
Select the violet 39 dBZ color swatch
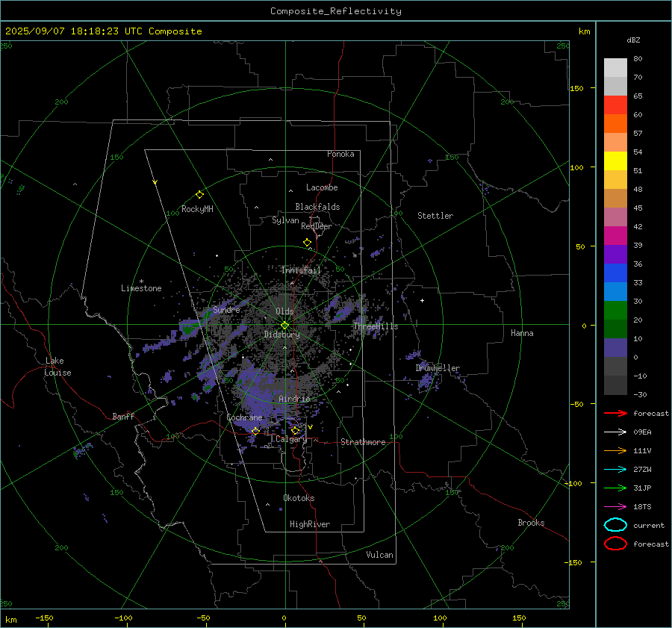pos(615,254)
